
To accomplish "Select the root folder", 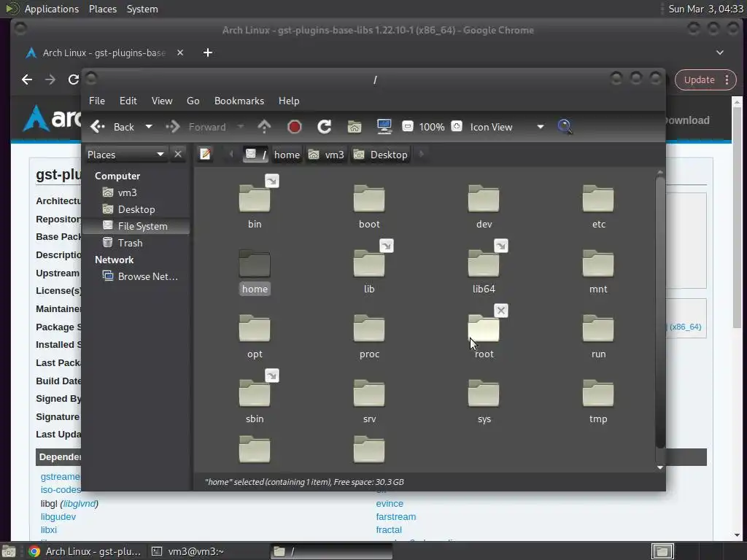I will pos(484,328).
